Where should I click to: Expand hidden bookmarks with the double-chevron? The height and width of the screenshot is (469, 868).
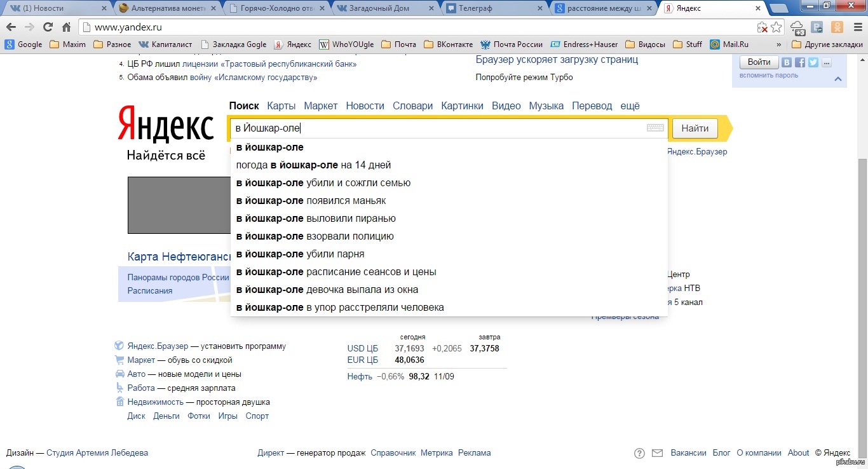pos(779,44)
